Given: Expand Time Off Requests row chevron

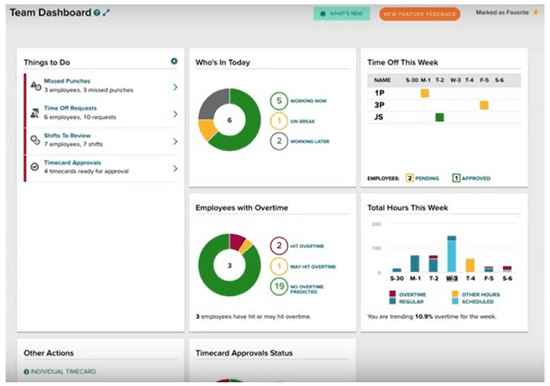Looking at the screenshot, I should pyautogui.click(x=175, y=114).
